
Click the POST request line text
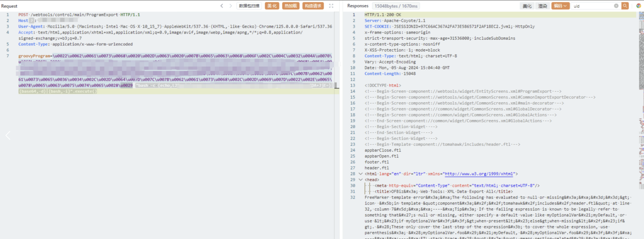[79, 15]
